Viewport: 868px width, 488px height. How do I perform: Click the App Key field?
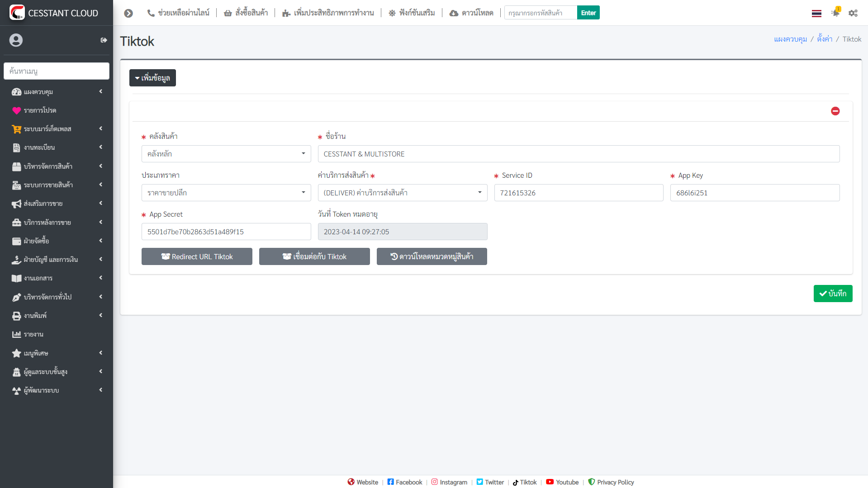coord(755,193)
